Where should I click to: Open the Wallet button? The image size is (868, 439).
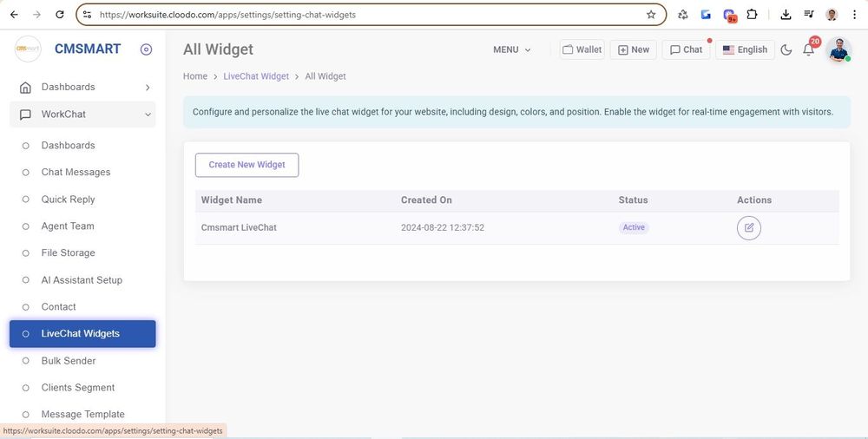582,49
